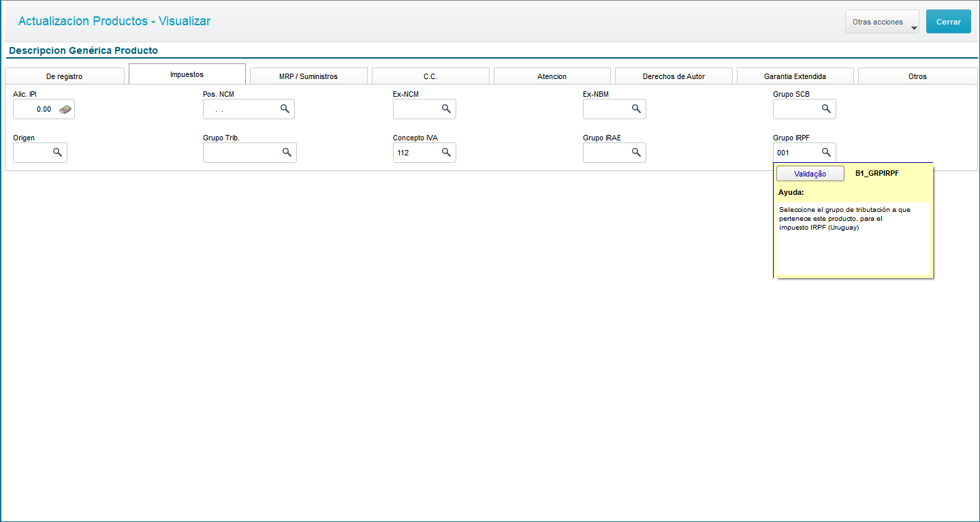Open calculator icon in Alic. IPI field
This screenshot has height=522, width=980.
(x=65, y=109)
